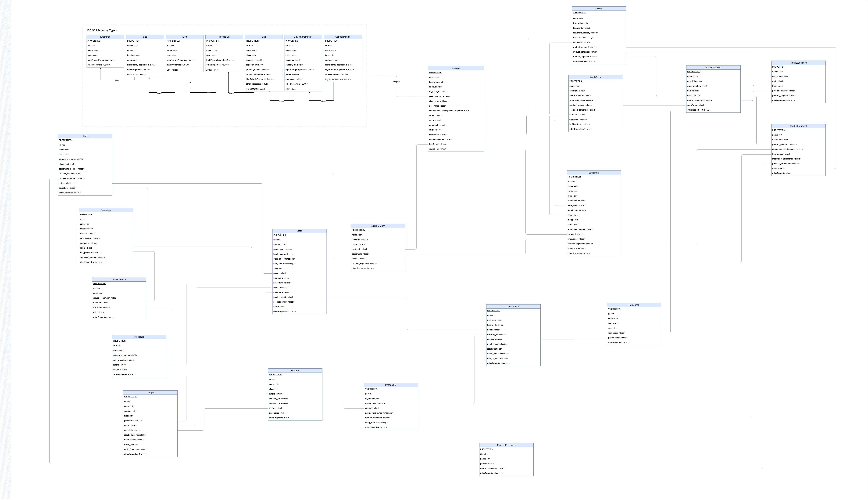Click the Process Cell table title
The height and width of the screenshot is (500, 868).
[x=224, y=37]
